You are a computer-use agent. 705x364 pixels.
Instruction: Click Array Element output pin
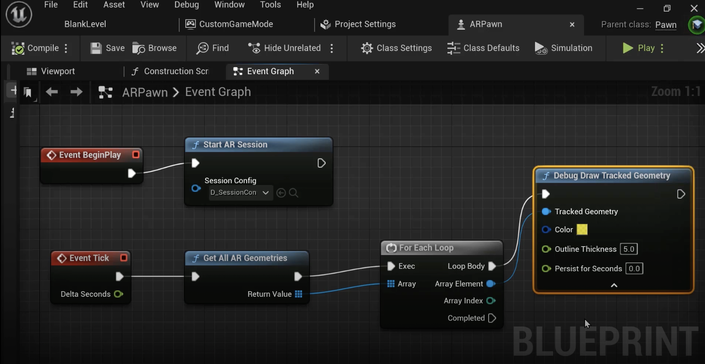tap(491, 284)
